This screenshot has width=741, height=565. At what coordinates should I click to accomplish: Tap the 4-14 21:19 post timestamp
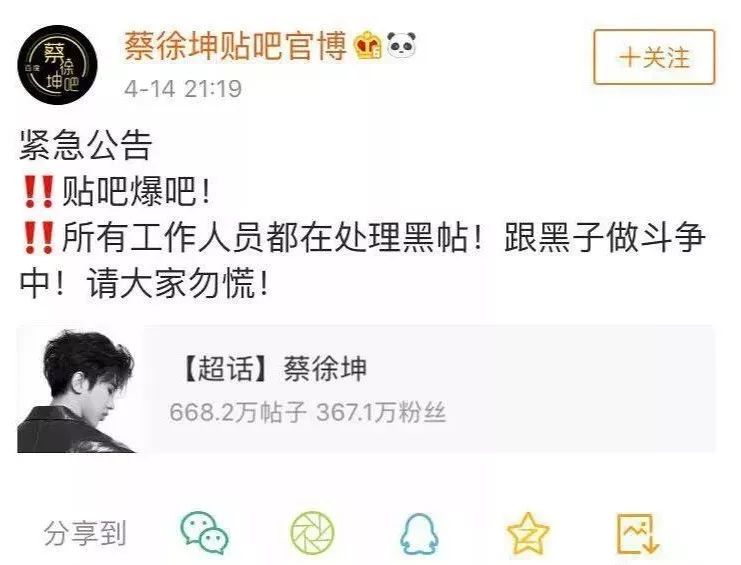tap(183, 89)
